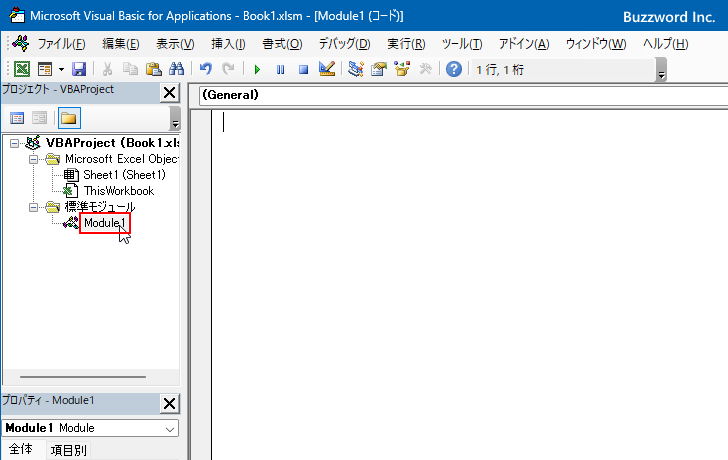
Task: Click the Redo arrow icon
Action: (228, 69)
